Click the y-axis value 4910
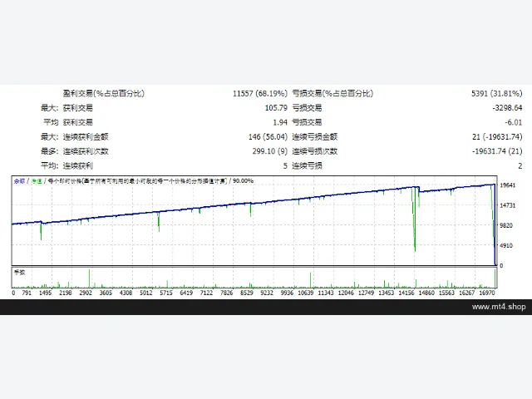Image resolution: width=532 pixels, height=399 pixels. pos(506,245)
